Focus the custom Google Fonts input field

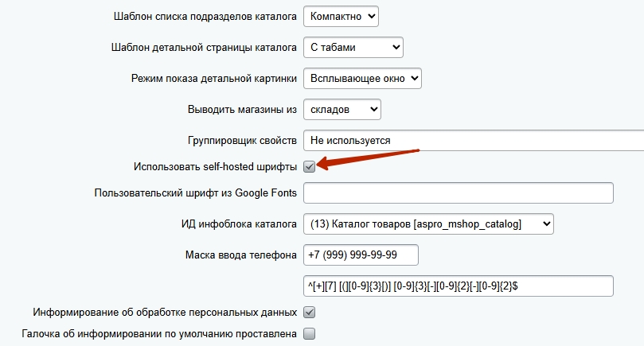[x=458, y=192]
